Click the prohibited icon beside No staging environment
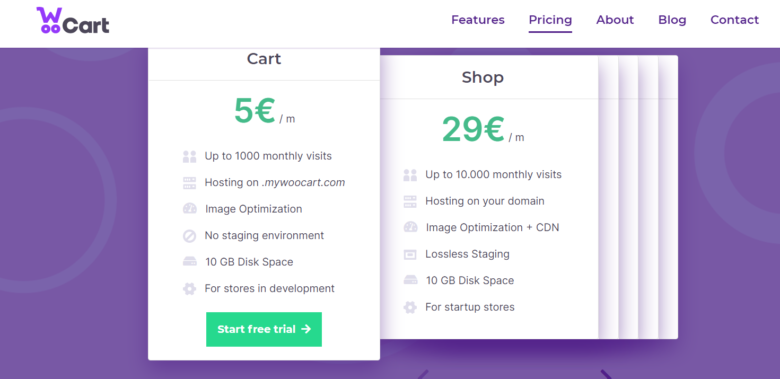780x379 pixels. [190, 236]
